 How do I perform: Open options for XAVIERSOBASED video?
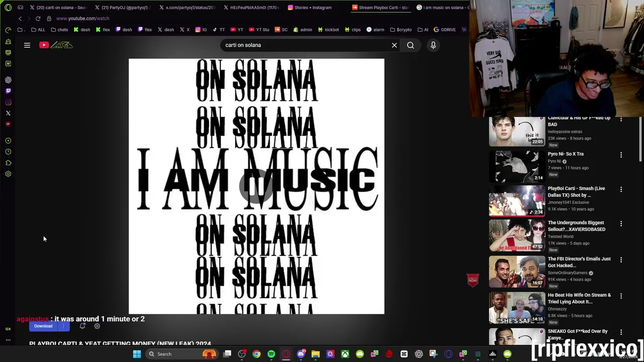pos(621,224)
